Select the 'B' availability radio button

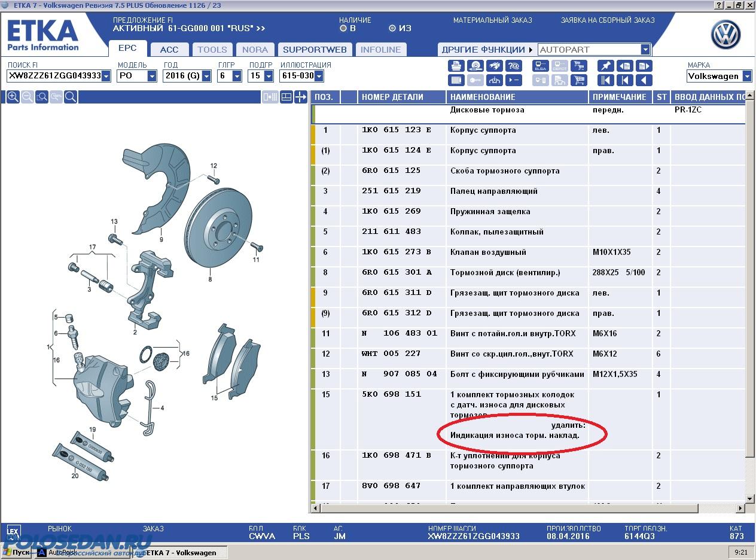[x=343, y=28]
